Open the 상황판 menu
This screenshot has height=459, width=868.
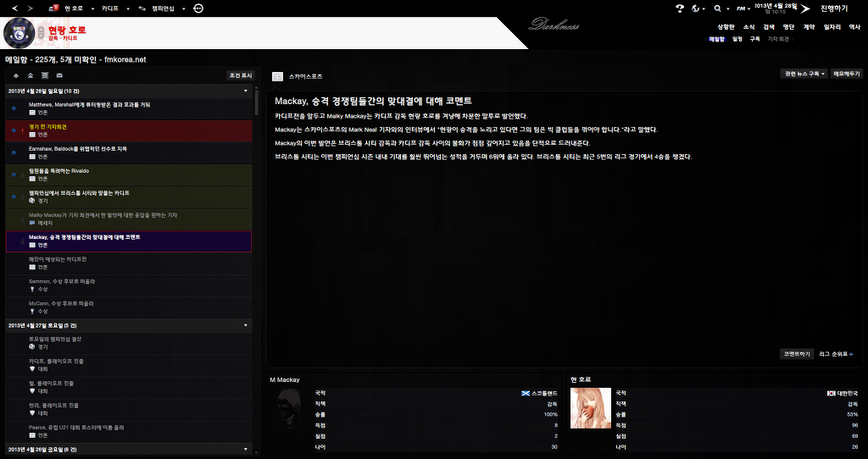tap(726, 26)
